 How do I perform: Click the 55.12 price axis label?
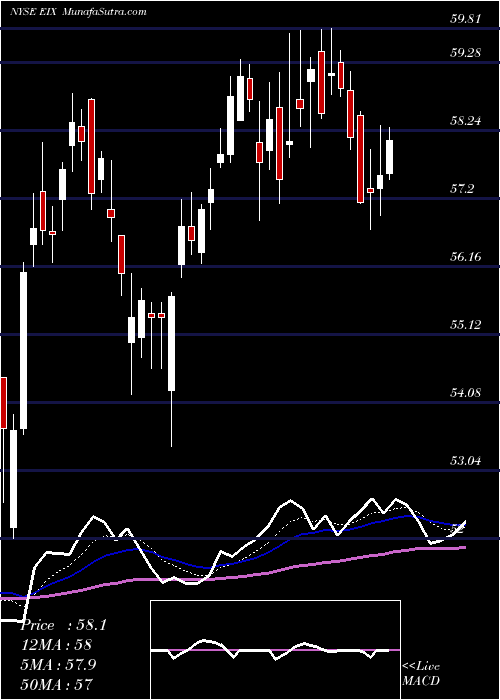(465, 325)
